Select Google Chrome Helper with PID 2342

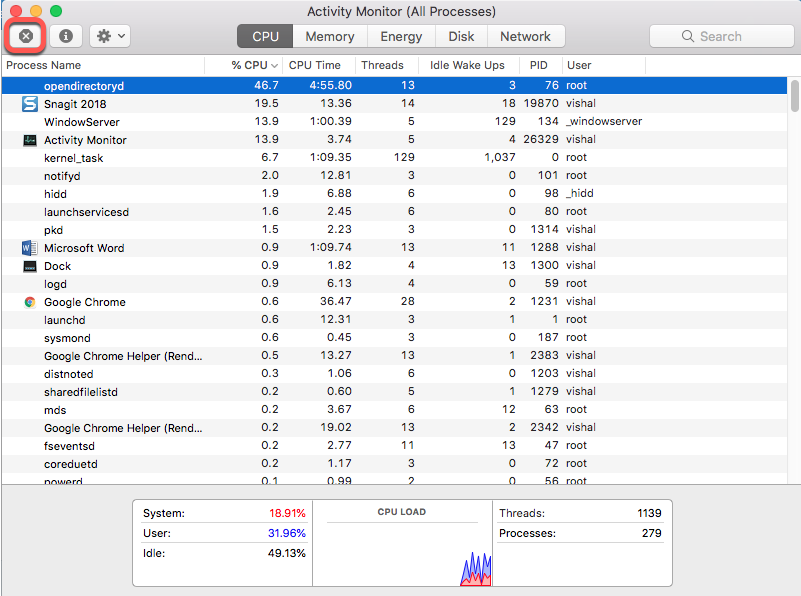pyautogui.click(x=123, y=428)
